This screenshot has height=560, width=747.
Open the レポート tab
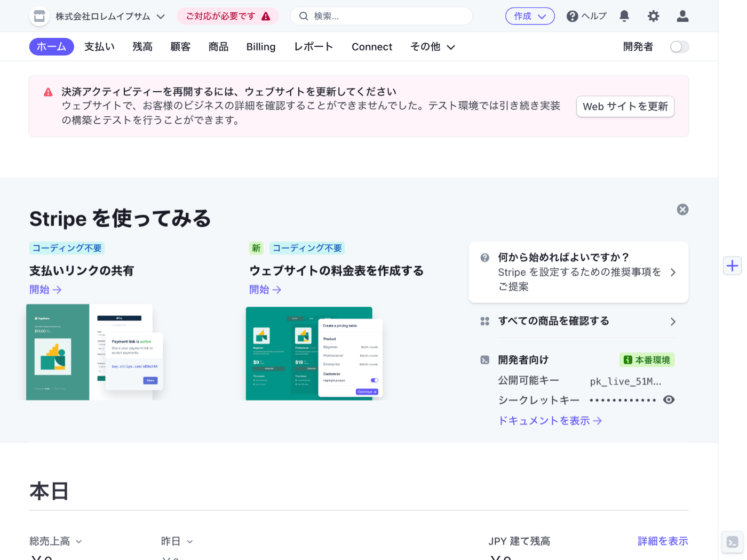313,46
